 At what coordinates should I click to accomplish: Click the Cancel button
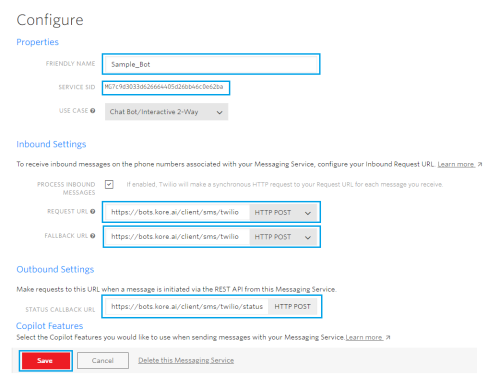coord(103,361)
